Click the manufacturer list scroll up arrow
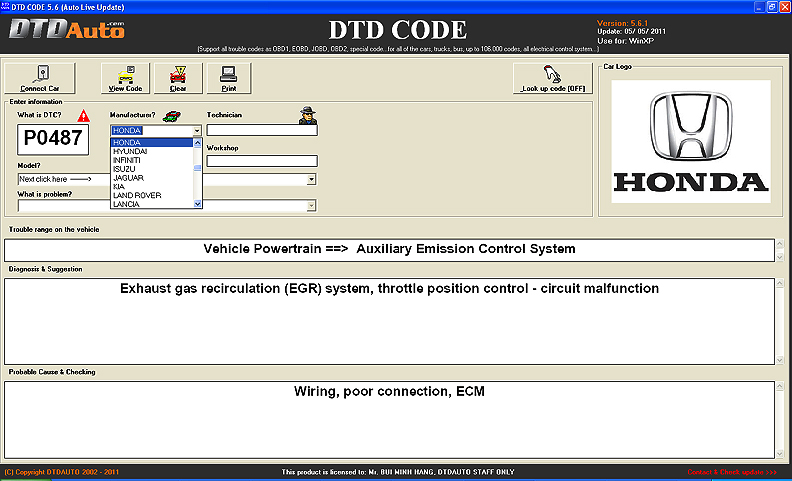The image size is (792, 481). (197, 143)
